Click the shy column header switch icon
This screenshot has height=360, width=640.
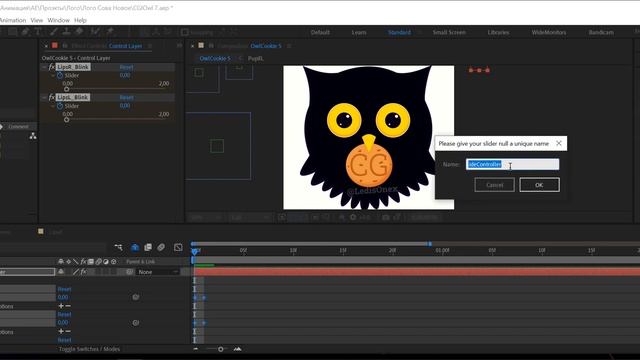point(61,262)
